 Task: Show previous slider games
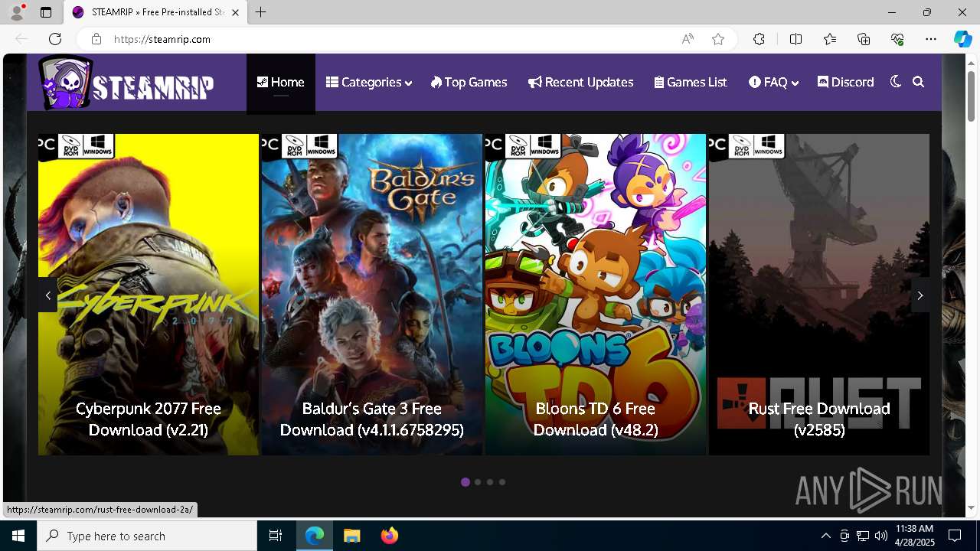coord(48,295)
